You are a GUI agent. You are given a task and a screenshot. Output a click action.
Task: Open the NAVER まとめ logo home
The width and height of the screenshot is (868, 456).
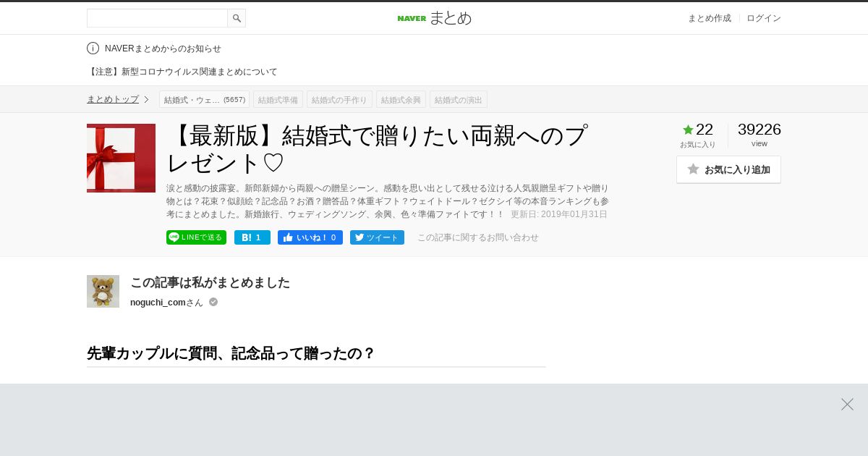point(434,18)
